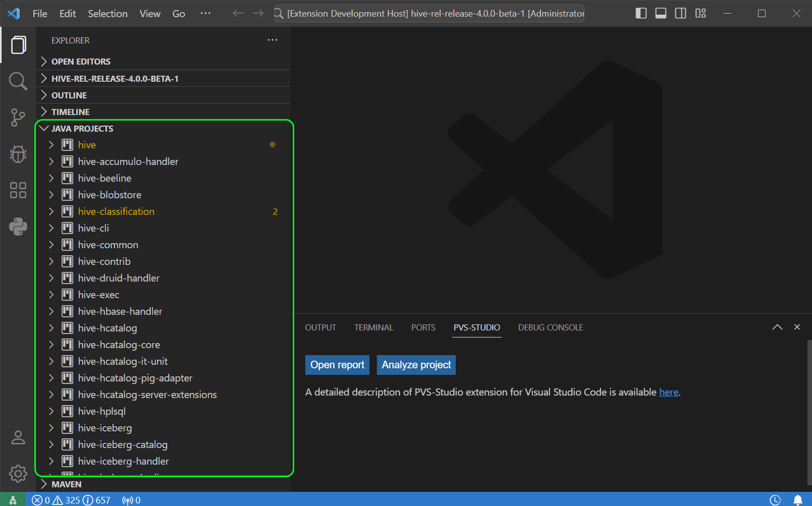
Task: Select the Source Control icon
Action: [x=18, y=117]
